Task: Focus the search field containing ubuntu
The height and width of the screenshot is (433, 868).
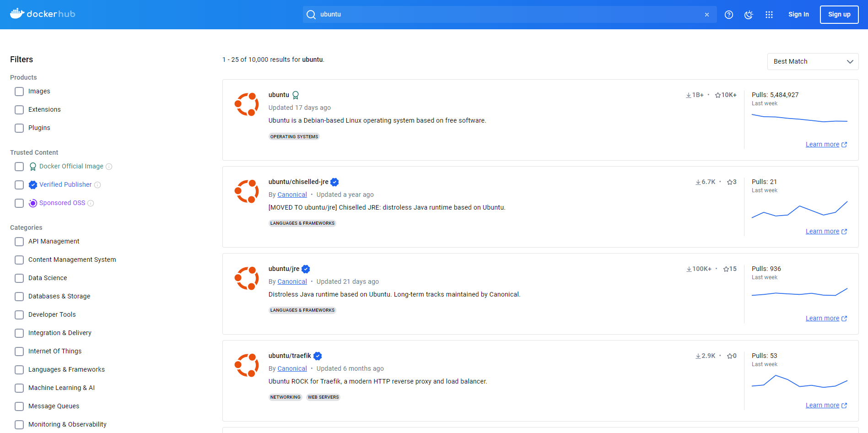Action: click(509, 14)
